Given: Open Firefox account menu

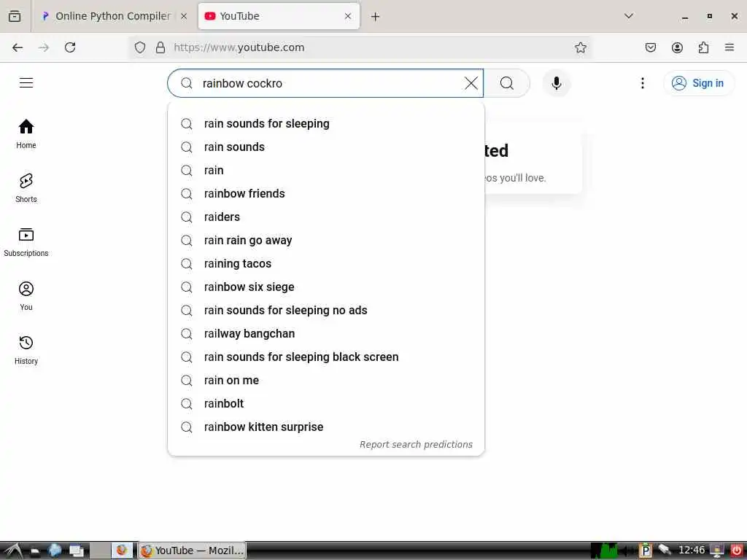Looking at the screenshot, I should coord(677,47).
